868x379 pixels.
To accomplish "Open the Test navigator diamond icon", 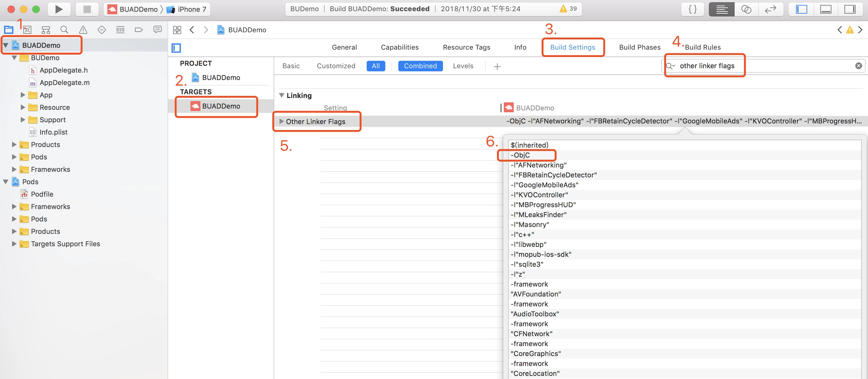I will tap(101, 30).
